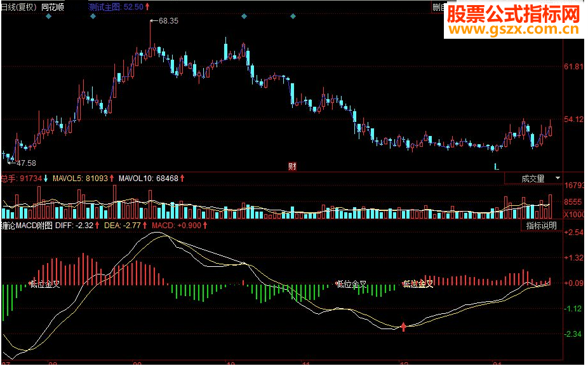Open the 成交量 indicator dropdown arrow

[x=558, y=178]
